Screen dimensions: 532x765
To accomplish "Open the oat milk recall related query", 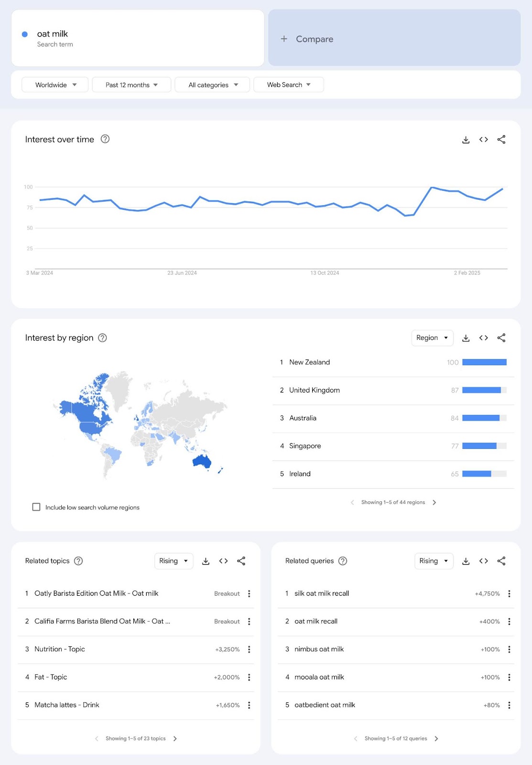I will (x=315, y=621).
